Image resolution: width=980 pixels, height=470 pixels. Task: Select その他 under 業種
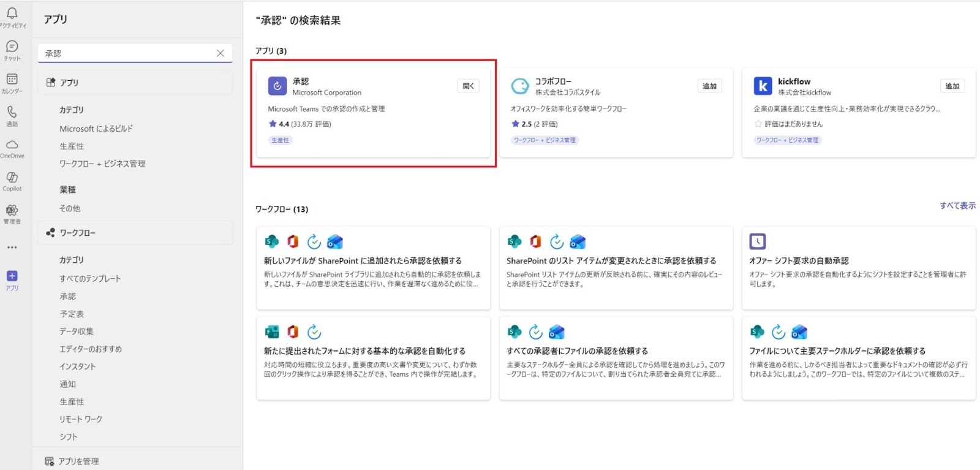70,208
